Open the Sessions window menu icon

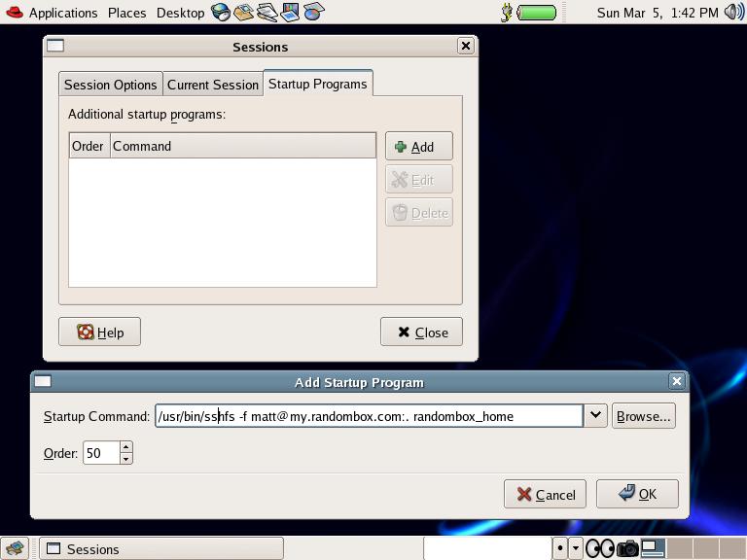pos(55,46)
